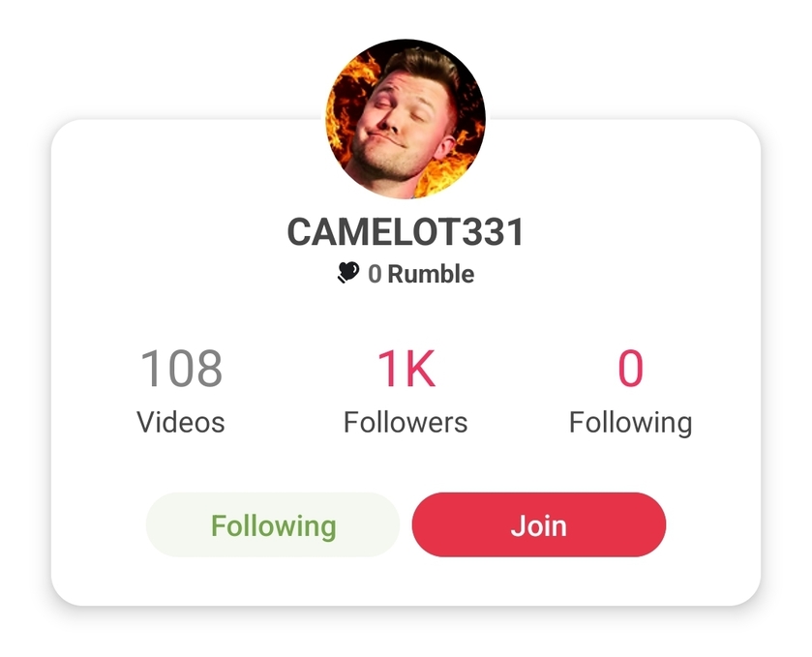Open the CAMELOT331 profile avatar picture
812x657 pixels.
(x=406, y=119)
